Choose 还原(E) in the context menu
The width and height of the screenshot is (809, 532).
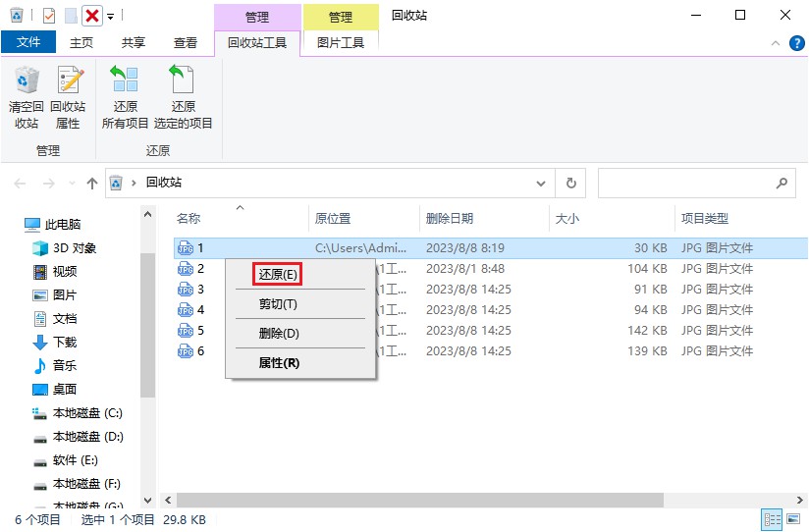tap(278, 274)
